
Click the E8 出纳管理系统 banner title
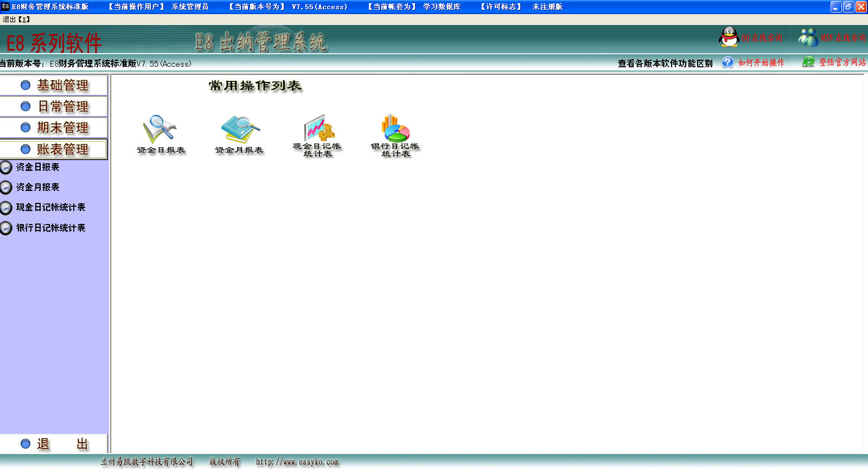point(261,42)
